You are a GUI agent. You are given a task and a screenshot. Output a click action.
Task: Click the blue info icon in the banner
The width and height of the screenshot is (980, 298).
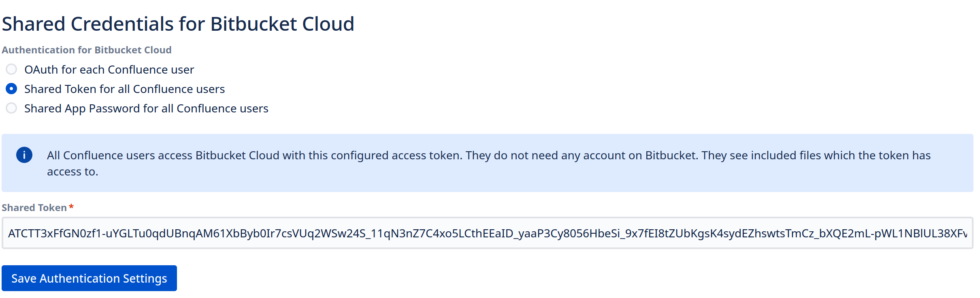coord(24,155)
